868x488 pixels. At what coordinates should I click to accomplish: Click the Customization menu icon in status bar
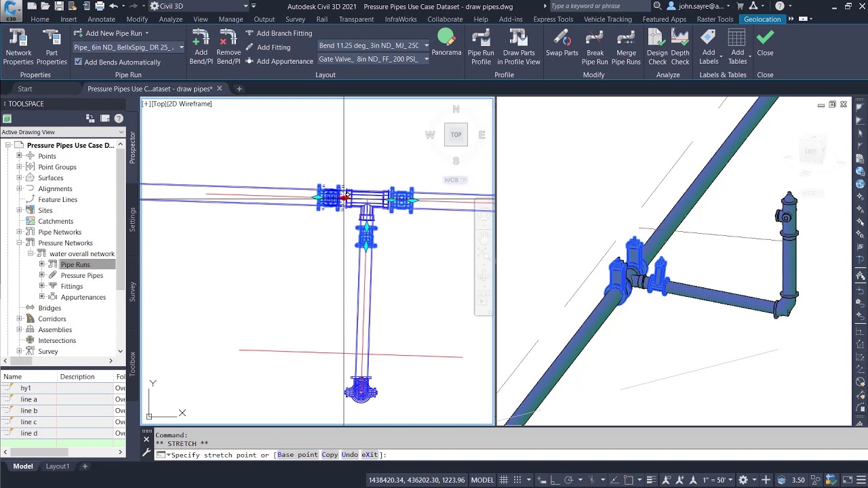point(860,480)
